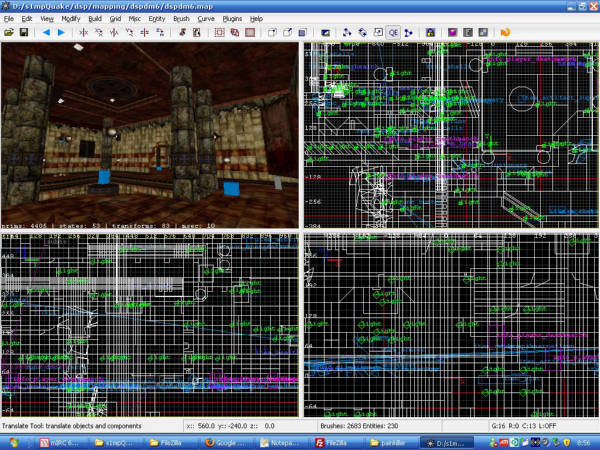Open the Plugins menu

(x=232, y=19)
